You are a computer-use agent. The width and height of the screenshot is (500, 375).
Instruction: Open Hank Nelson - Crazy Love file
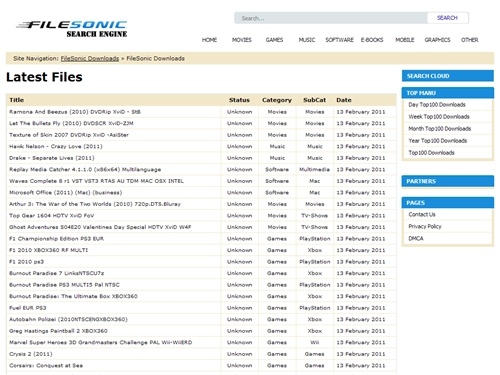click(x=56, y=146)
